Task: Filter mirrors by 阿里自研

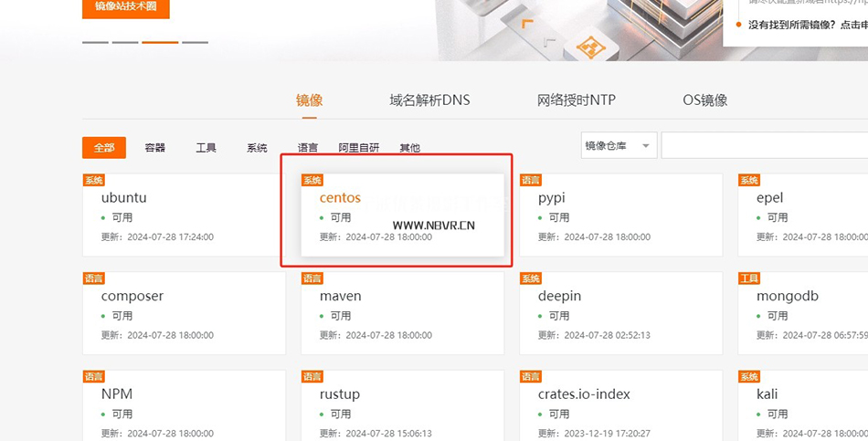Action: point(359,148)
